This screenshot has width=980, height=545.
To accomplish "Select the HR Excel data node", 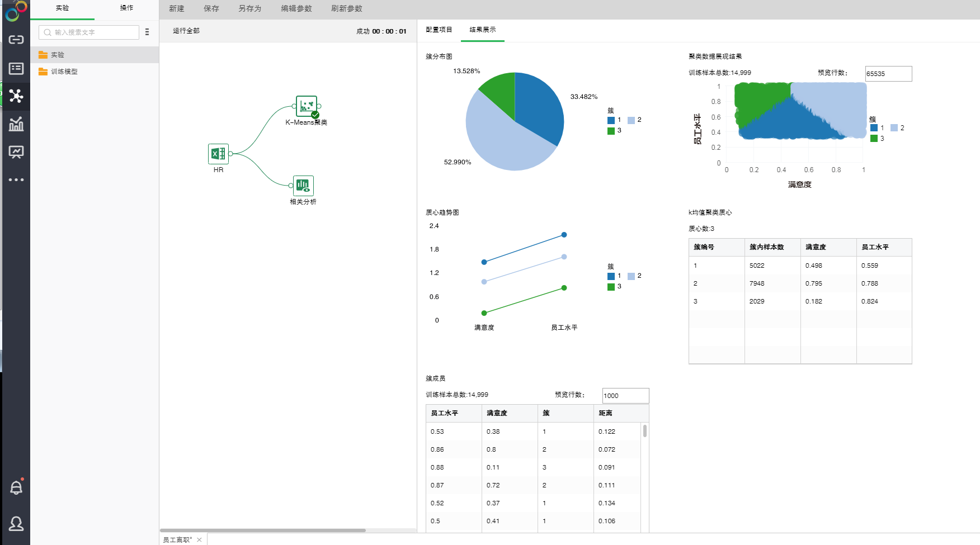I will coord(218,154).
